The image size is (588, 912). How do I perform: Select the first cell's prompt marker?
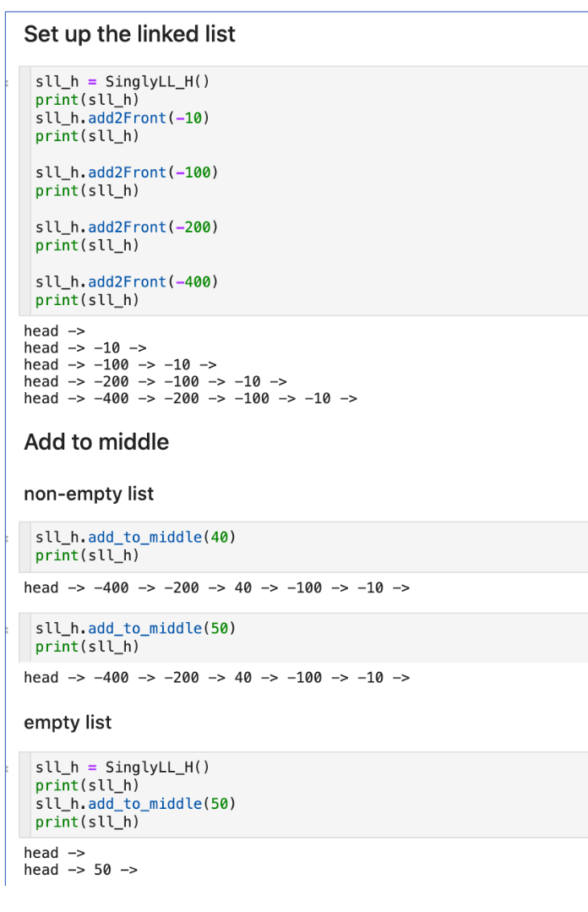click(x=7, y=83)
